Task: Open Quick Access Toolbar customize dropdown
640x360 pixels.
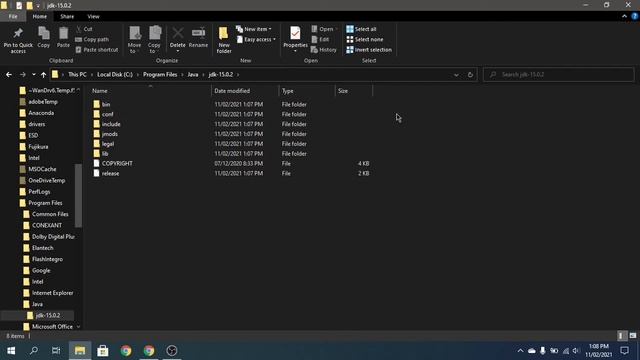Action: [38, 6]
